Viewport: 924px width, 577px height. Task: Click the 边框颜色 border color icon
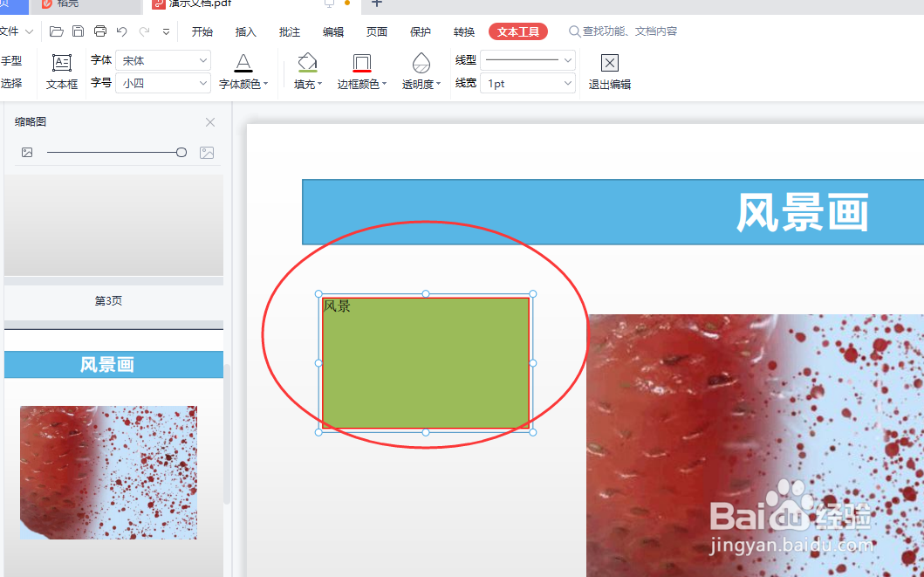[362, 63]
